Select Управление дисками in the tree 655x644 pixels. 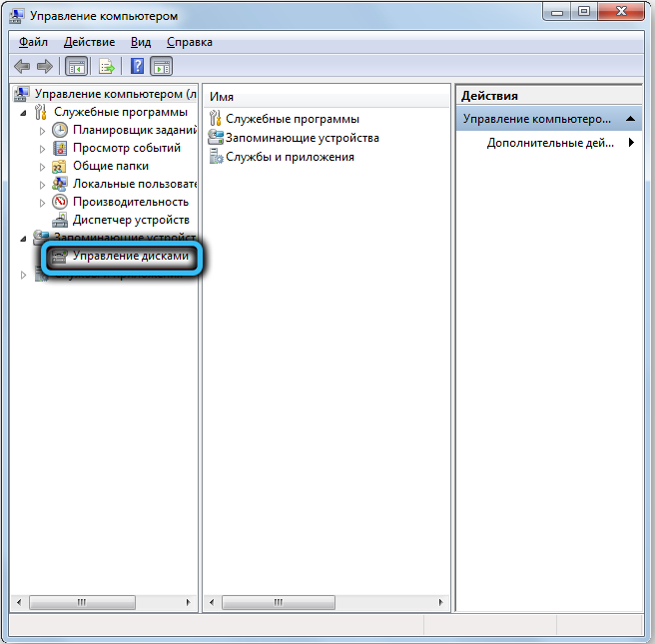pos(131,256)
